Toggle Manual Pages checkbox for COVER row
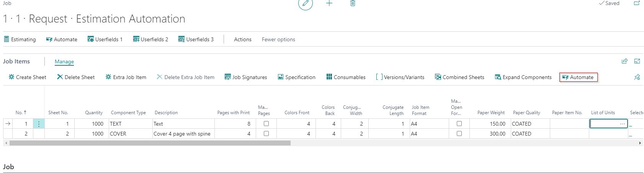644x173 pixels. (266, 134)
